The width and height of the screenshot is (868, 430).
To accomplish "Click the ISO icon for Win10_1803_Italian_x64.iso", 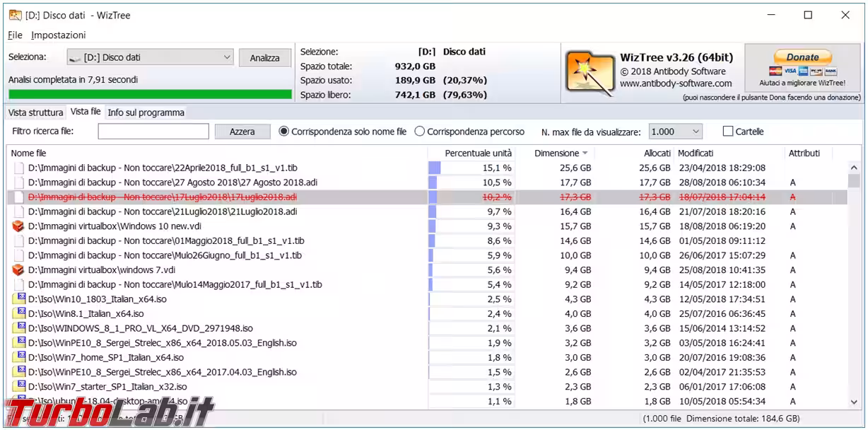I will click(x=19, y=299).
